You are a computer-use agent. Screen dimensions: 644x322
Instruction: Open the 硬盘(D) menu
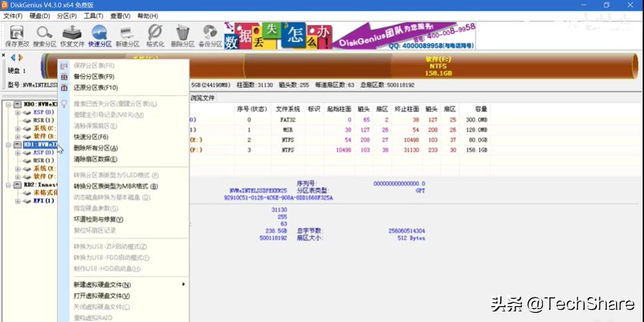(40, 16)
